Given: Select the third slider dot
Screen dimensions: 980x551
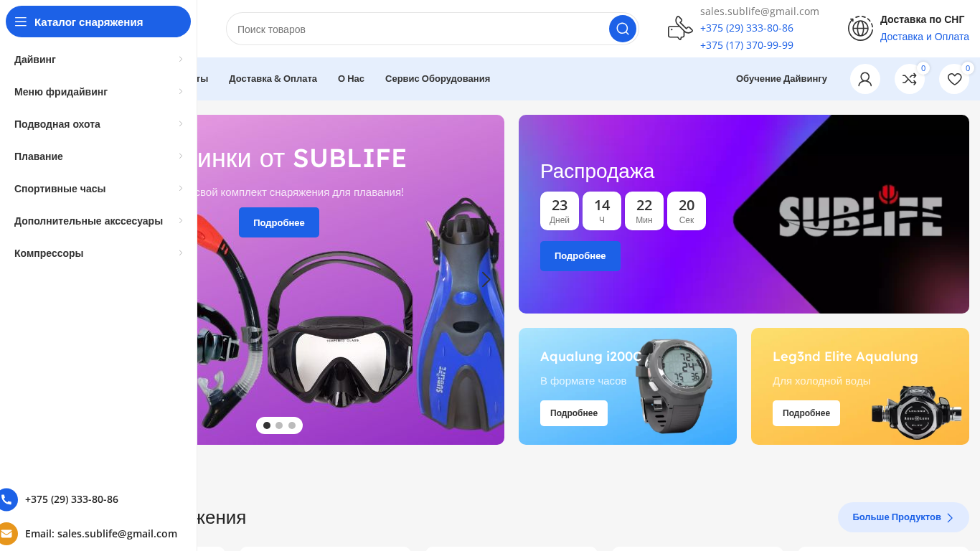Looking at the screenshot, I should click(292, 425).
